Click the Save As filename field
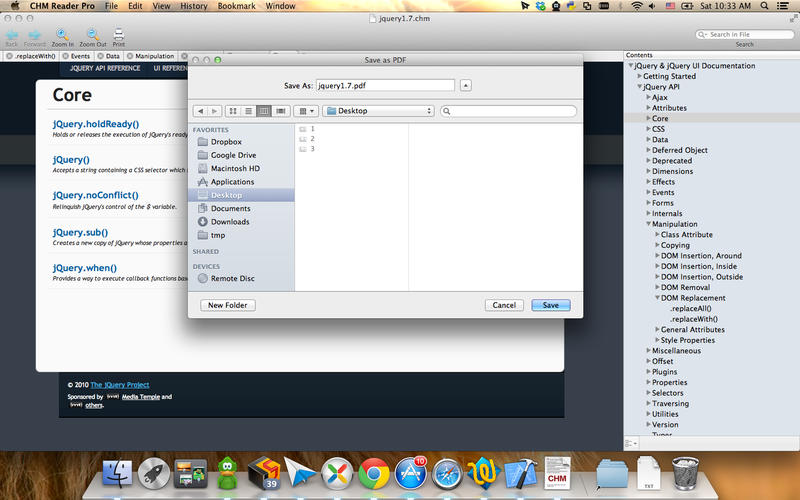The image size is (800, 500). point(385,86)
